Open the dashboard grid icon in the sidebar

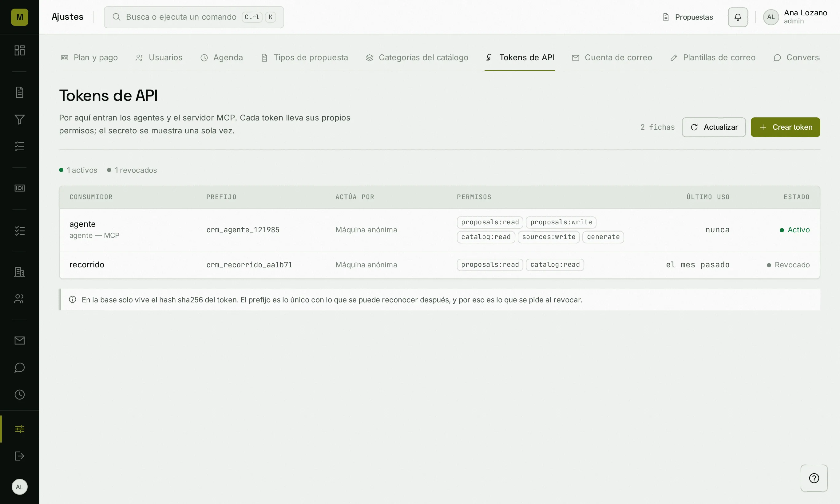pyautogui.click(x=19, y=50)
